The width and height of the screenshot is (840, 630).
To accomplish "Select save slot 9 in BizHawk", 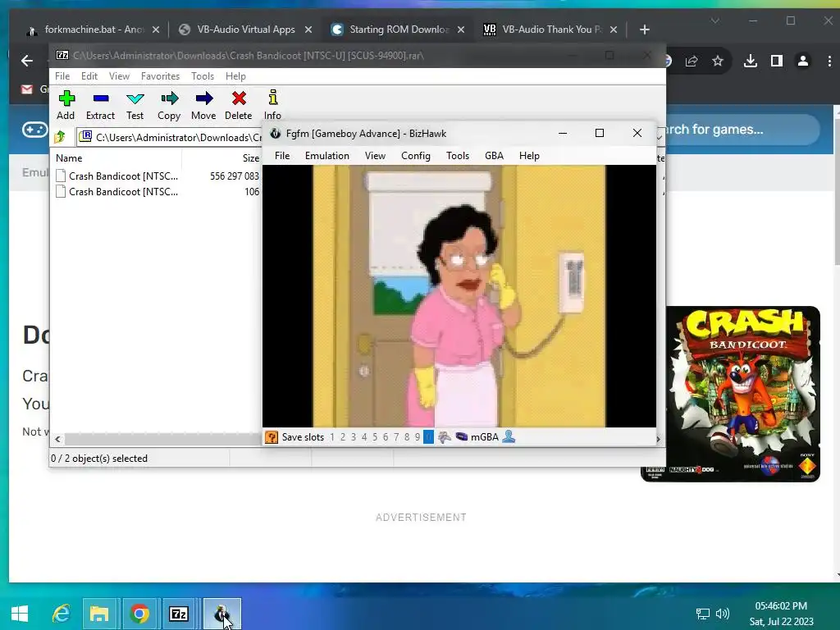I will 418,437.
